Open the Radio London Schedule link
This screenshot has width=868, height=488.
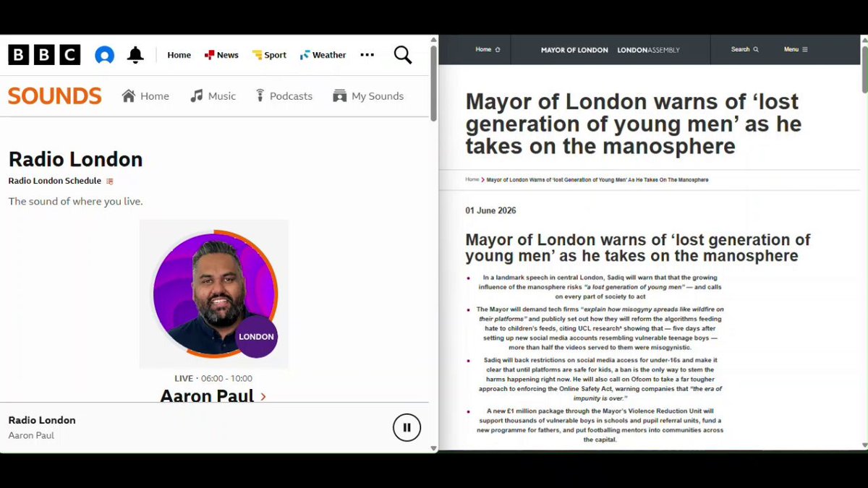pos(55,181)
